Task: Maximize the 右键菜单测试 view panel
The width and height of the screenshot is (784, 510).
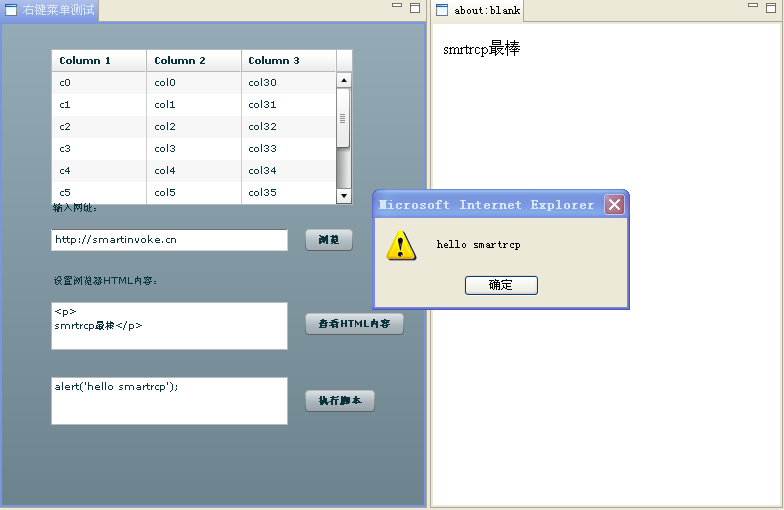Action: [x=415, y=8]
